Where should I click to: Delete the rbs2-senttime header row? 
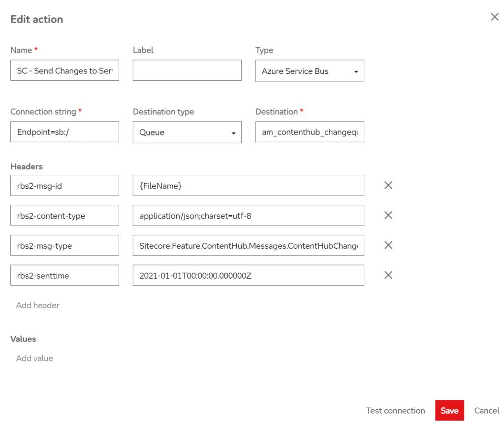[x=388, y=275]
